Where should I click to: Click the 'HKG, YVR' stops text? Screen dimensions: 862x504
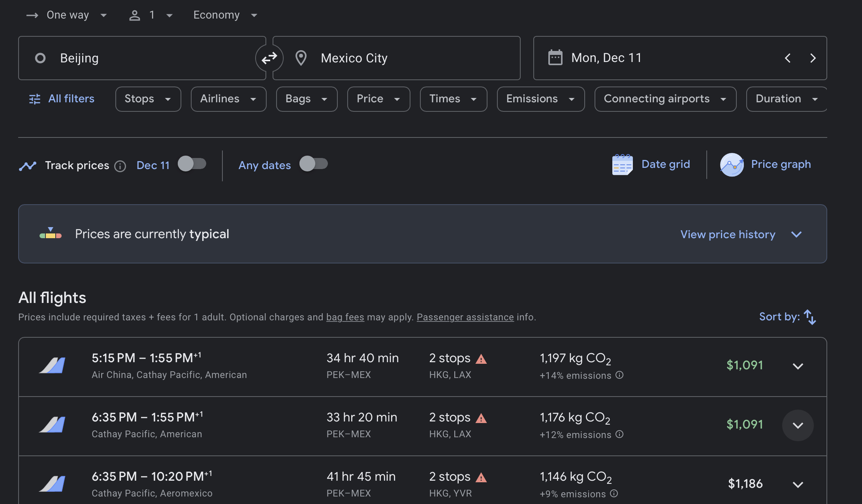[450, 493]
